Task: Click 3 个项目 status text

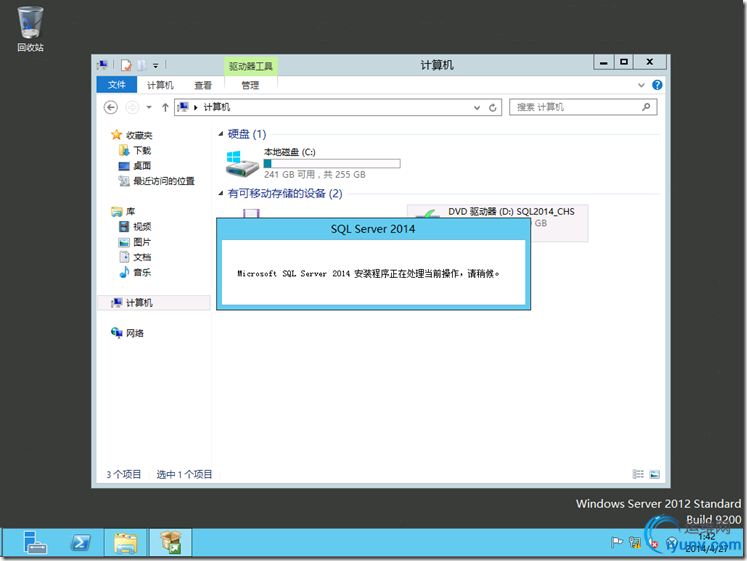Action: click(123, 474)
